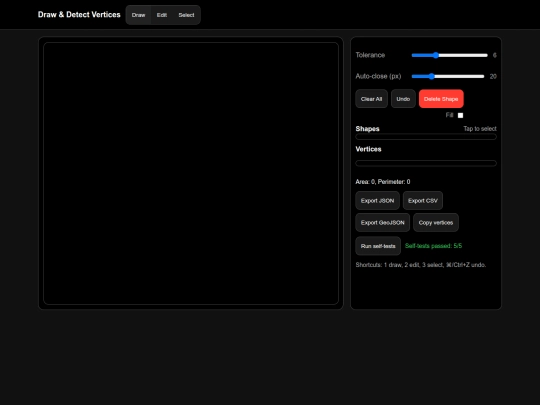Switch to Draw mode

tap(138, 15)
